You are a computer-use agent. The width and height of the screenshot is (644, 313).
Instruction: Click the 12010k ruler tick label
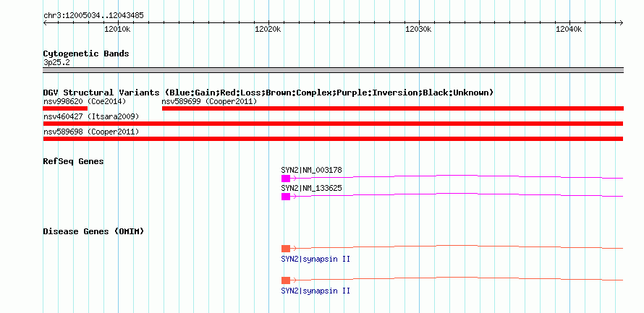point(117,29)
